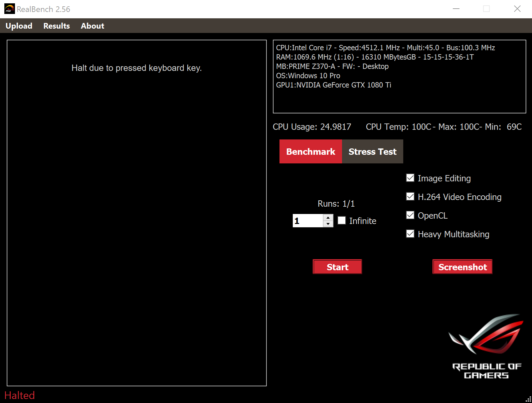Click the RealBench app icon in title bar
This screenshot has width=532, height=403.
pos(9,9)
